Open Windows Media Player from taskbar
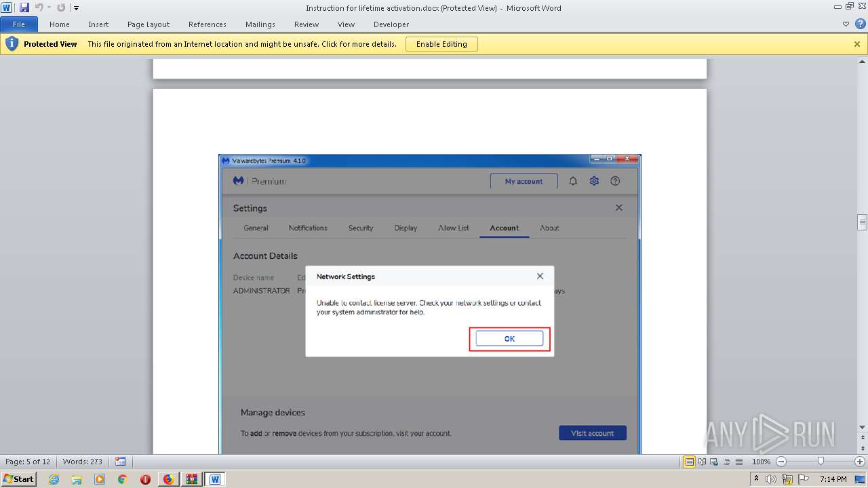This screenshot has height=488, width=868. 100,479
